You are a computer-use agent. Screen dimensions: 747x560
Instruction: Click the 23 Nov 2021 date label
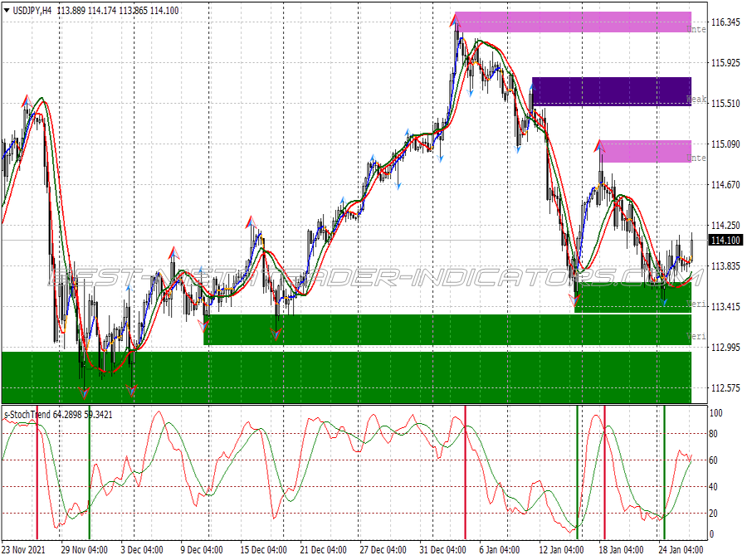(x=24, y=549)
